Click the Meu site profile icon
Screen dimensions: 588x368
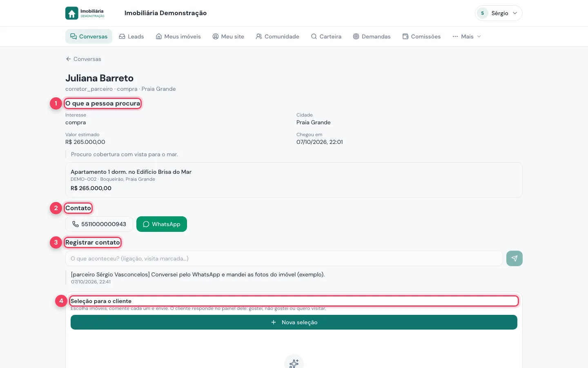216,36
